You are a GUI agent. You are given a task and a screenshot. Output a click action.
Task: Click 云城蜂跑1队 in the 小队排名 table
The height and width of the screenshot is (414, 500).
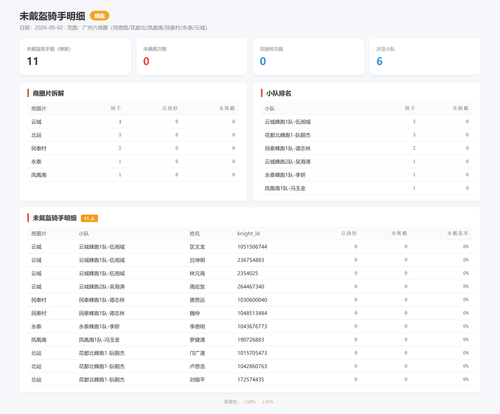tap(287, 122)
